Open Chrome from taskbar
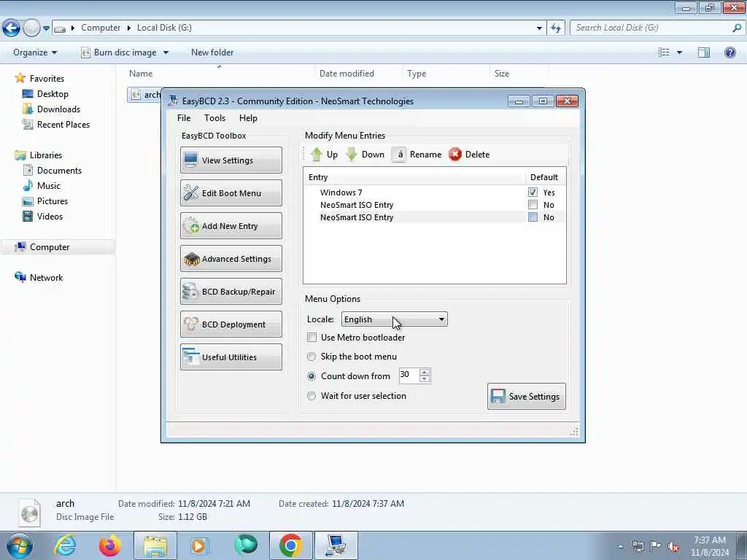This screenshot has height=560, width=747. (x=290, y=545)
